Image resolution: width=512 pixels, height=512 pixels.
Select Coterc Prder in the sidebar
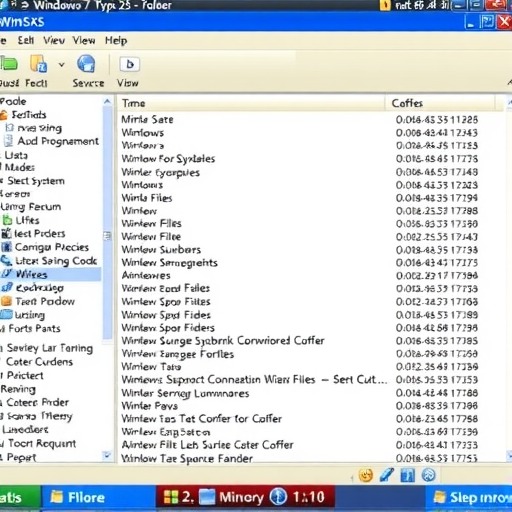[37, 402]
